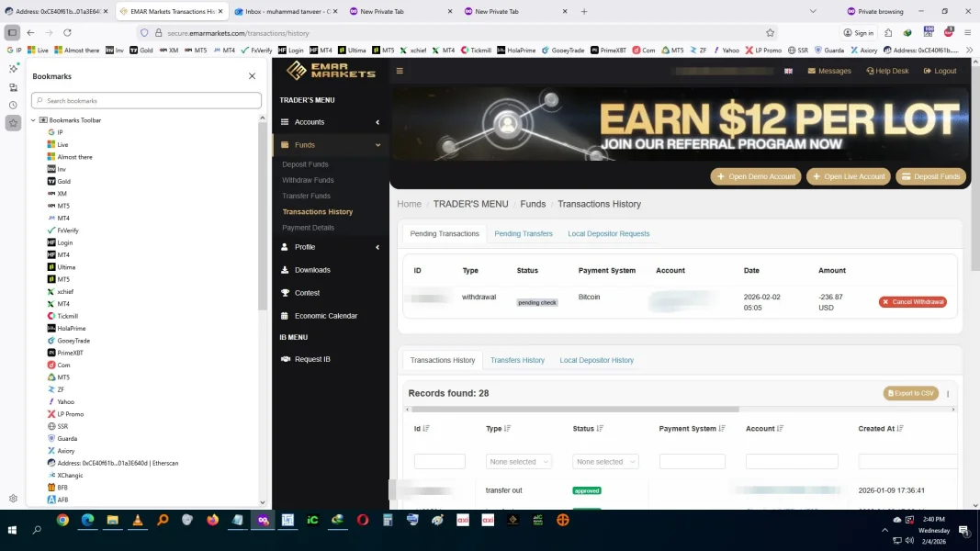Viewport: 980px width, 551px height.
Task: Toggle the hamburger menu icon beside the logo
Action: pyautogui.click(x=400, y=71)
